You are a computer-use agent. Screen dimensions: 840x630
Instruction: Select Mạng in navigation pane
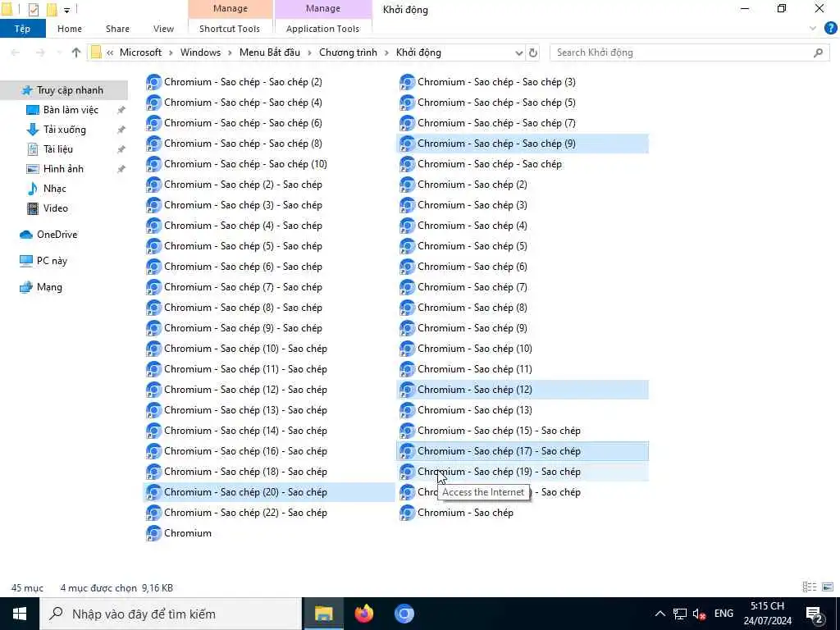tap(49, 287)
